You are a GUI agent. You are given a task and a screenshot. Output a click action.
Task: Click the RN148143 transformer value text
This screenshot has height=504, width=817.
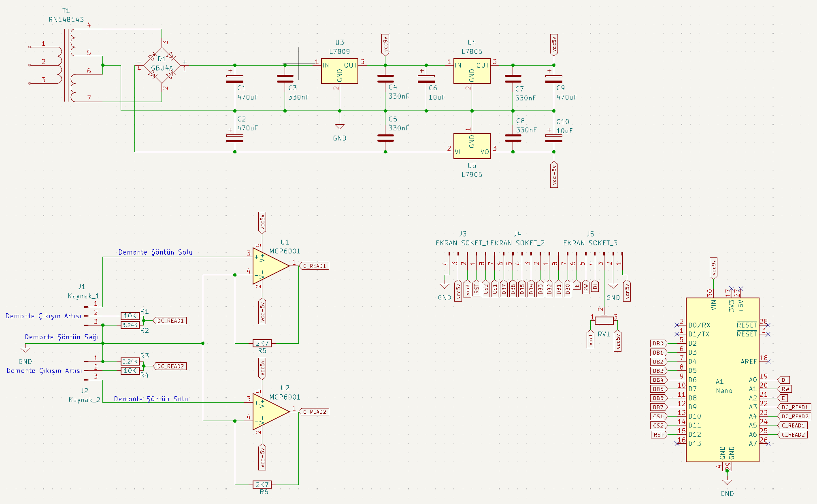66,19
